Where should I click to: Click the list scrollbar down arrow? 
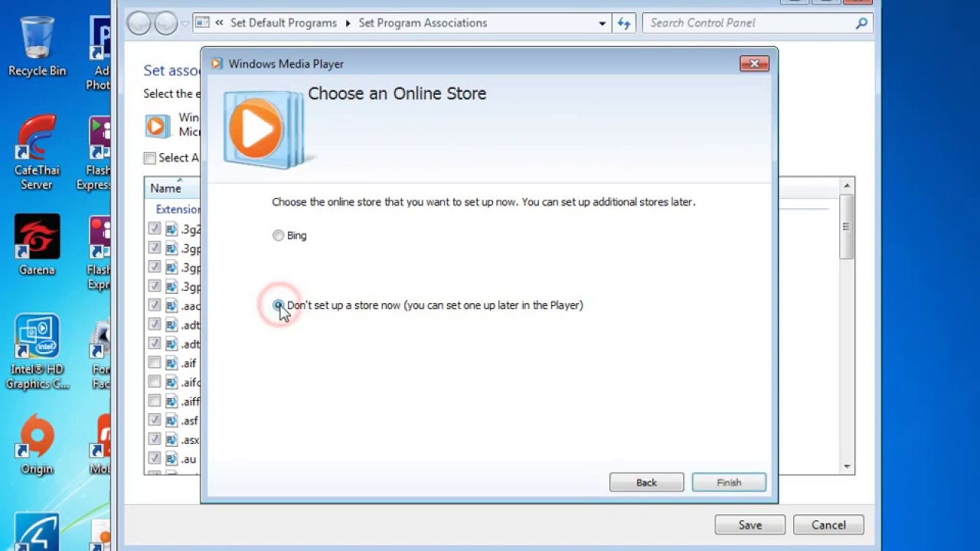[847, 466]
